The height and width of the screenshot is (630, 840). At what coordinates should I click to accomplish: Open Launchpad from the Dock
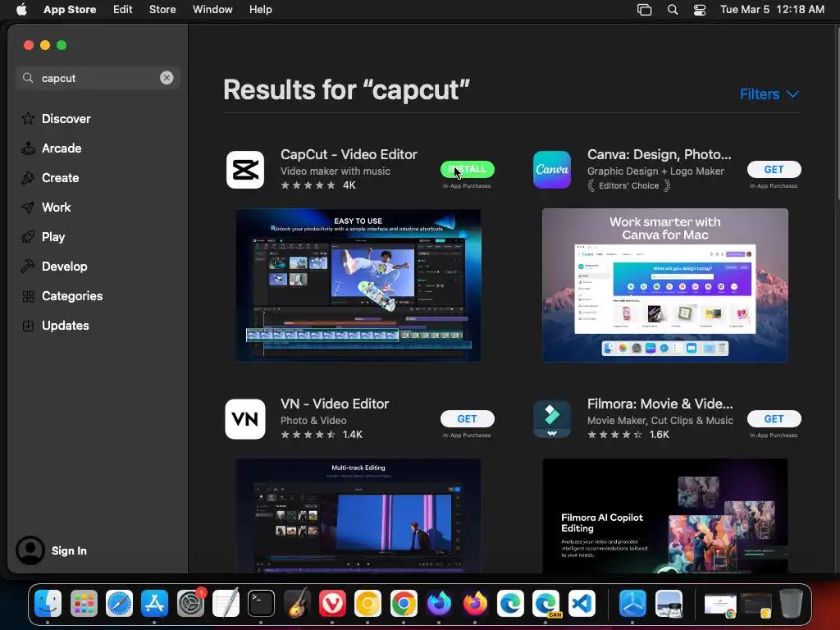(x=84, y=603)
